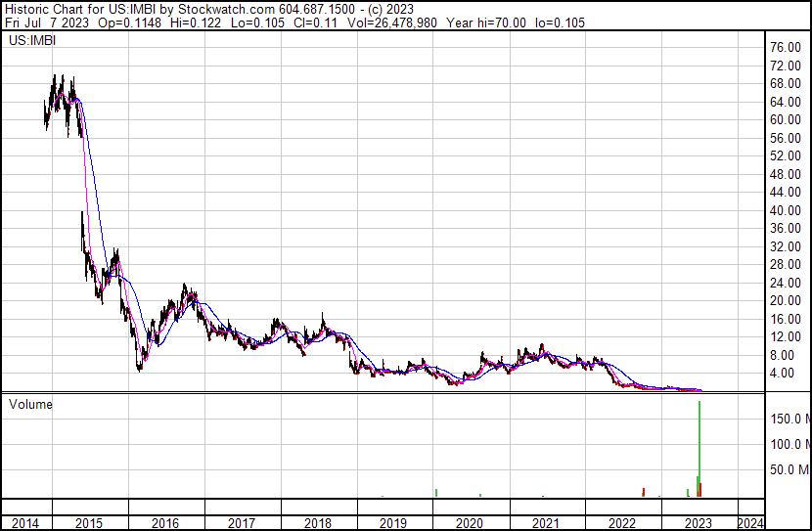812x531 pixels.
Task: Click the 2020 year label on the time axis
Action: point(470,523)
